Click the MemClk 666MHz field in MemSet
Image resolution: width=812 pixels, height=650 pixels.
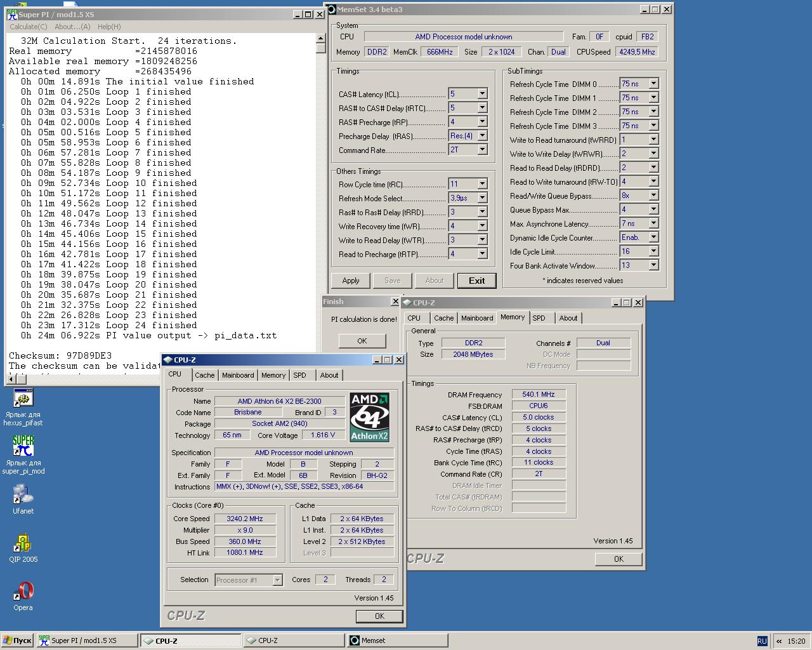click(x=440, y=52)
